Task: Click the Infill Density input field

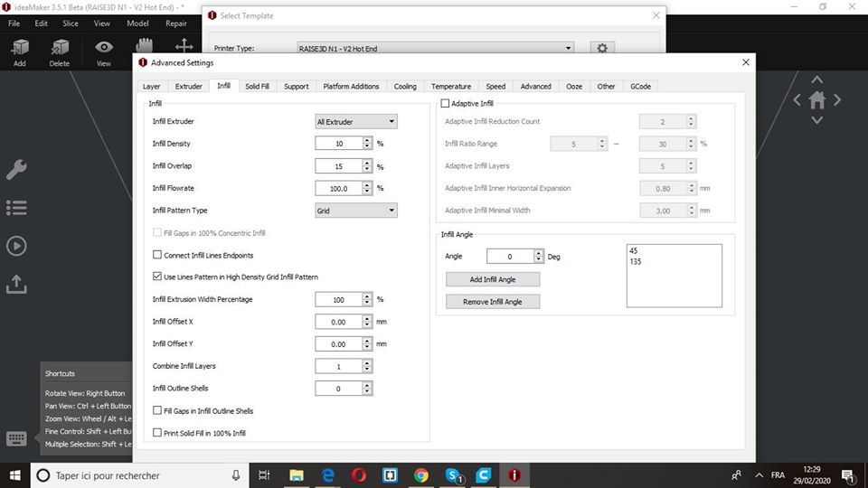Action: pos(339,144)
